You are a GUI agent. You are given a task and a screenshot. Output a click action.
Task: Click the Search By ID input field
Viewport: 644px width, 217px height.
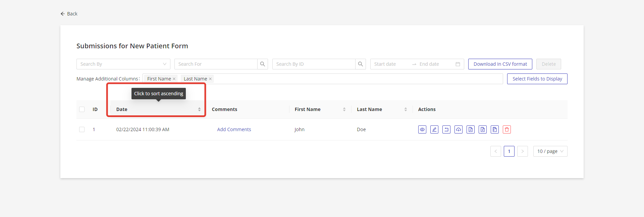point(314,64)
